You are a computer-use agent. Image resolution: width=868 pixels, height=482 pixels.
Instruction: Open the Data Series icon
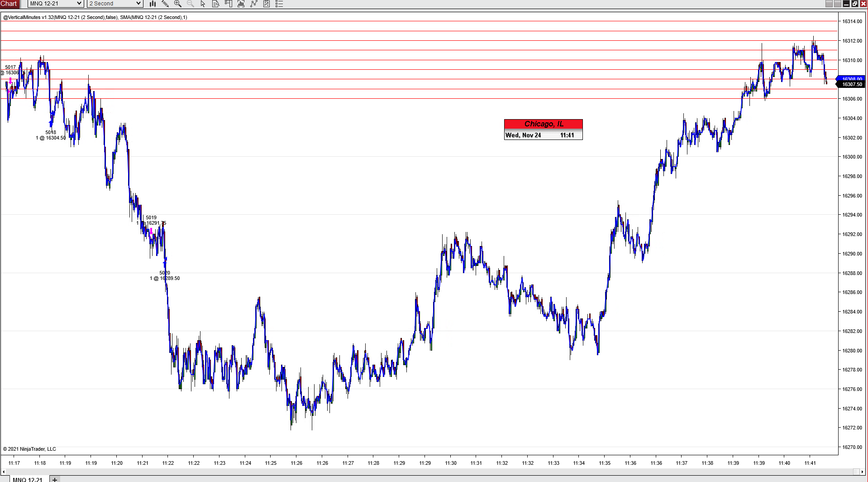[241, 4]
